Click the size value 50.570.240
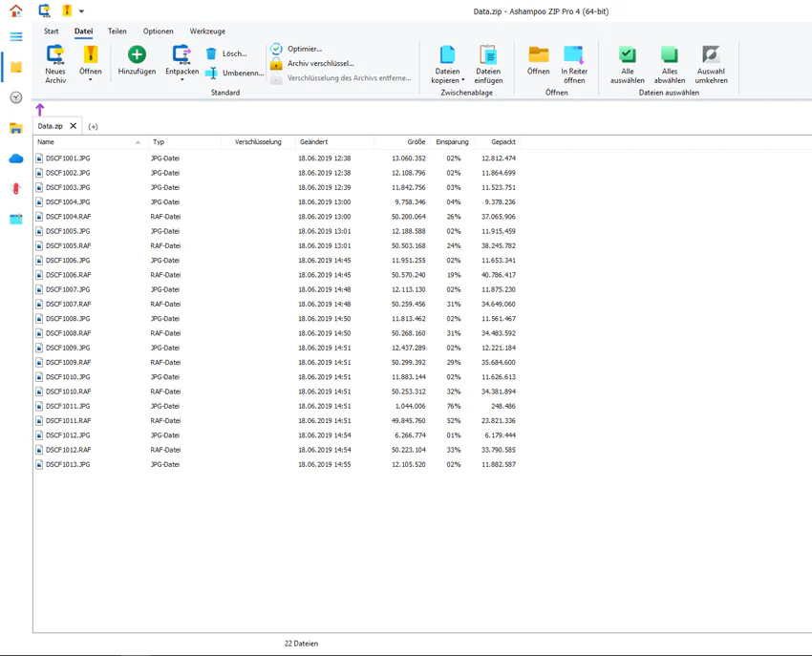 click(x=409, y=275)
